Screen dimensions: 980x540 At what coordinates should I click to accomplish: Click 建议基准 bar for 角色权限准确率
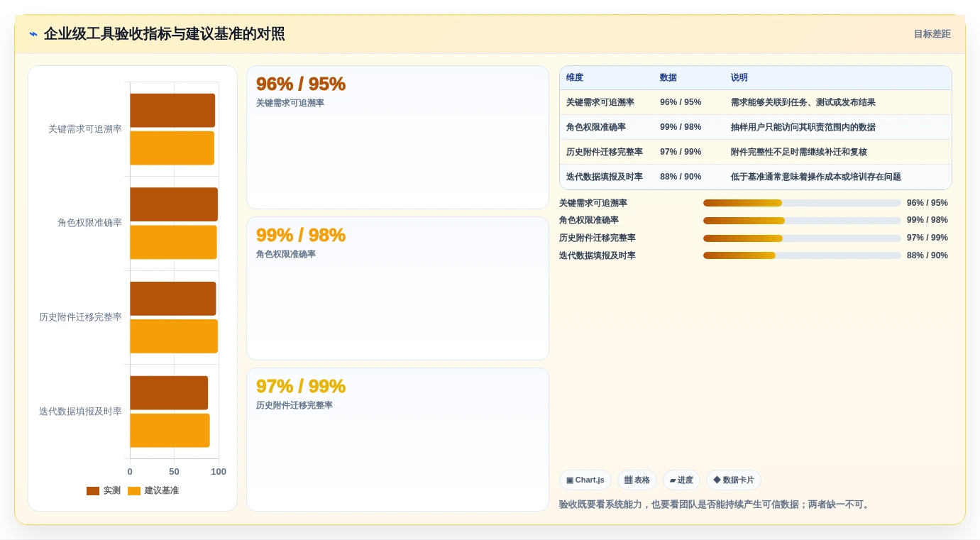pos(173,242)
